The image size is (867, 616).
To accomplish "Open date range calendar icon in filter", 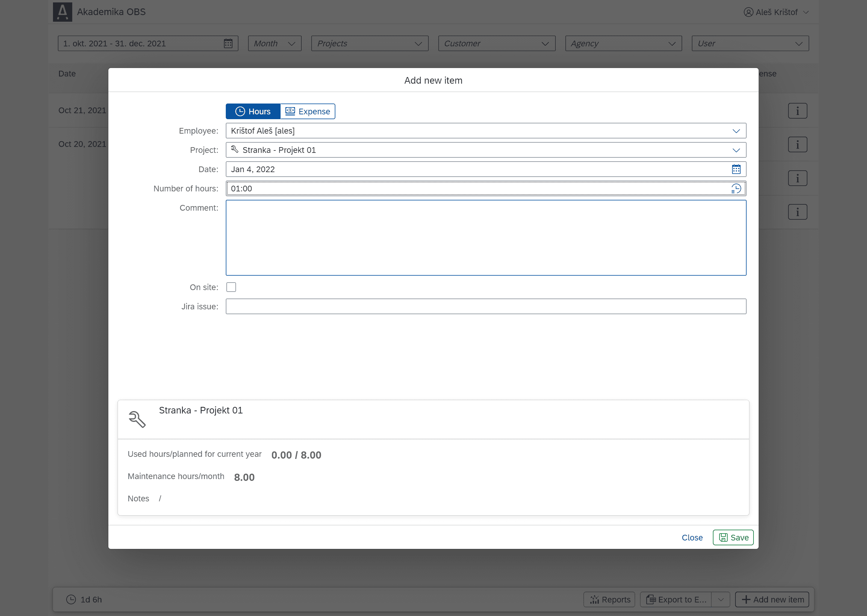I will point(228,44).
